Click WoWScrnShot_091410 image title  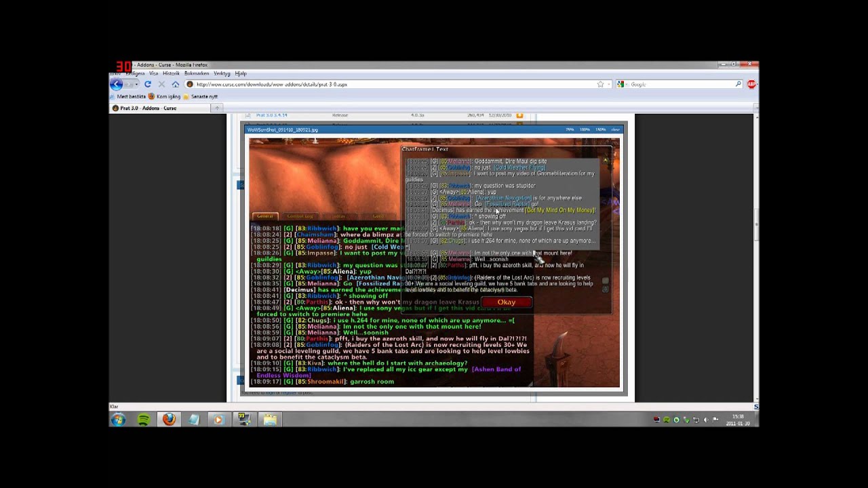point(283,129)
